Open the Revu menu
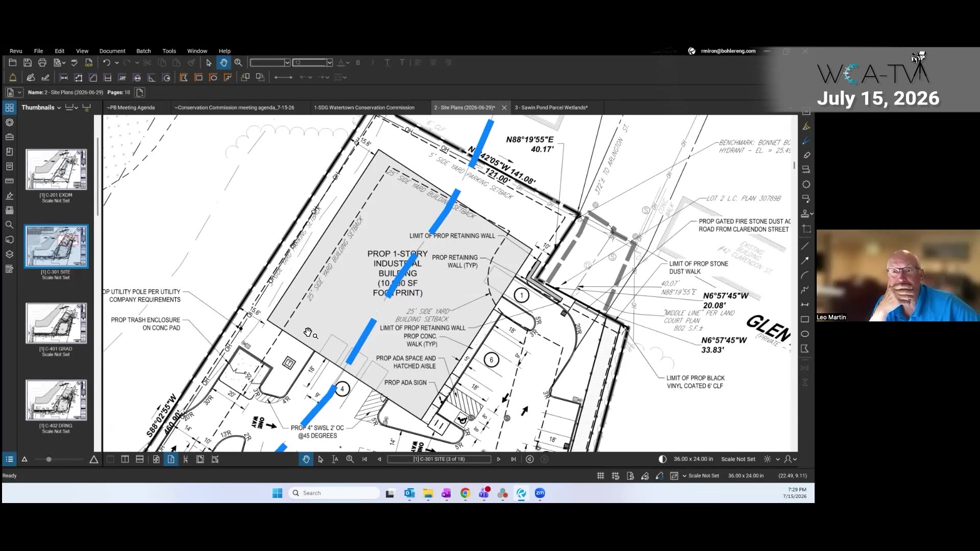Image resolution: width=980 pixels, height=551 pixels. coord(16,51)
